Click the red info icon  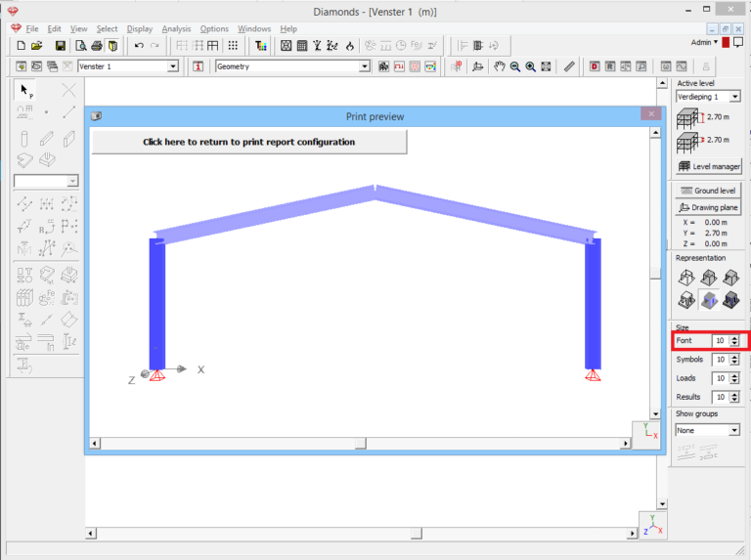(x=198, y=66)
